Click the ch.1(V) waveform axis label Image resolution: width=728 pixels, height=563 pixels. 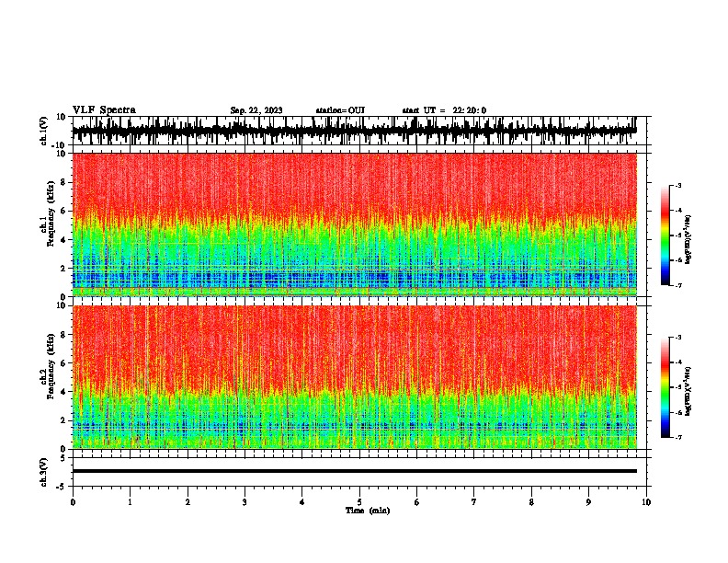point(44,131)
